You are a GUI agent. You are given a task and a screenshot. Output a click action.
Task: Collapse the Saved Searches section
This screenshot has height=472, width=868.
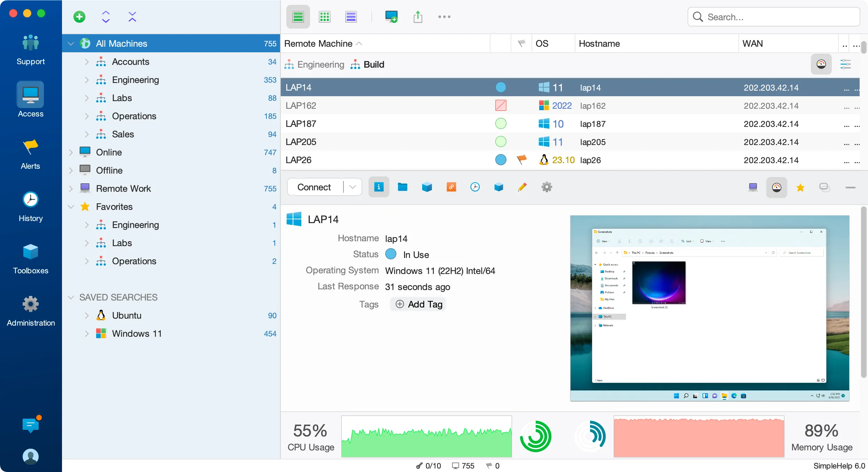tap(71, 297)
